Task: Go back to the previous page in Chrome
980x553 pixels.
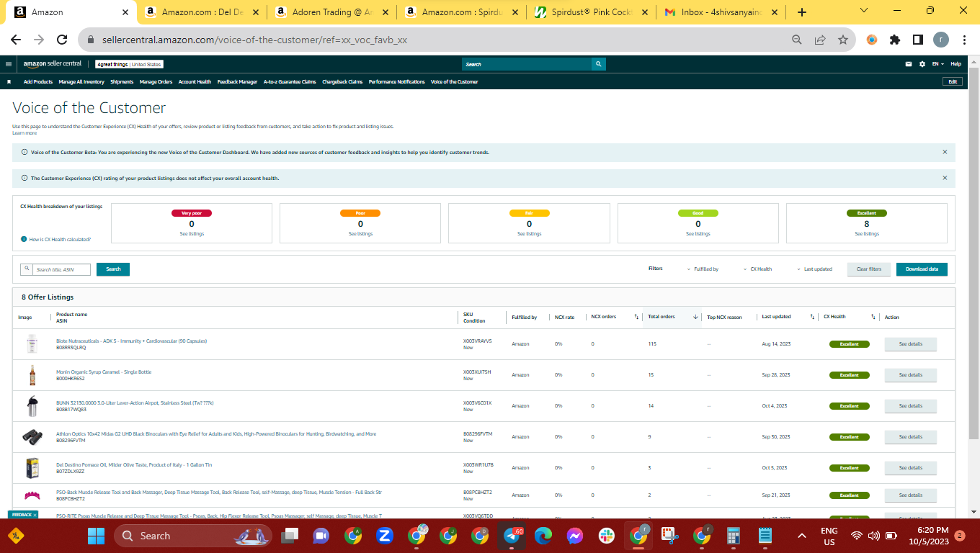Action: click(16, 40)
